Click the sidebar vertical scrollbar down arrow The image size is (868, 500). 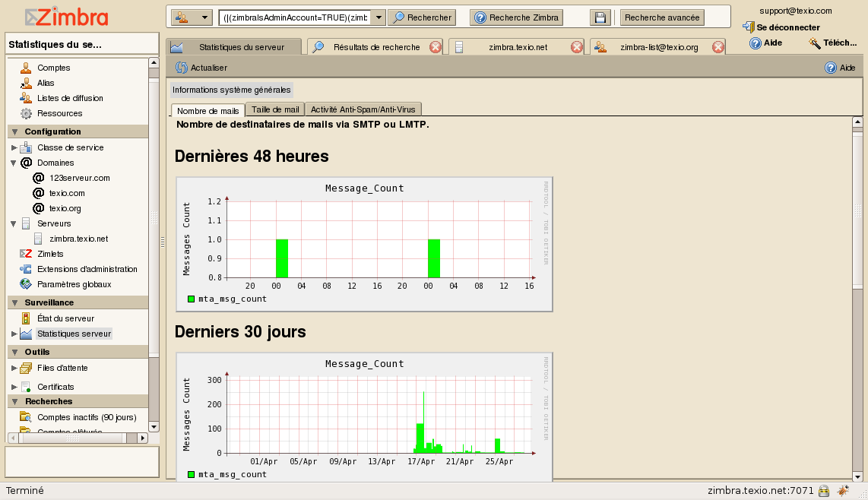154,427
